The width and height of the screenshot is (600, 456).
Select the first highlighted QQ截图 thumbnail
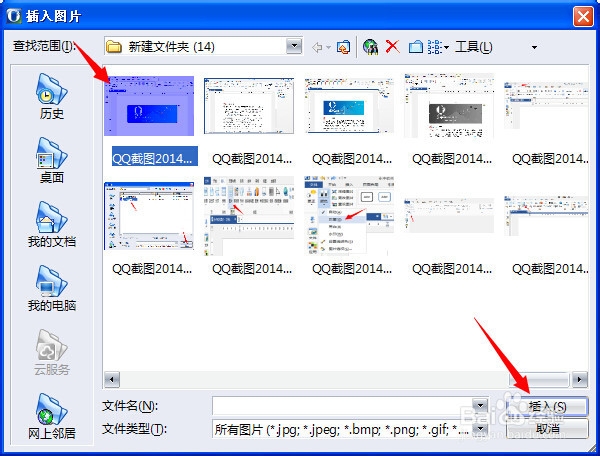click(x=149, y=106)
